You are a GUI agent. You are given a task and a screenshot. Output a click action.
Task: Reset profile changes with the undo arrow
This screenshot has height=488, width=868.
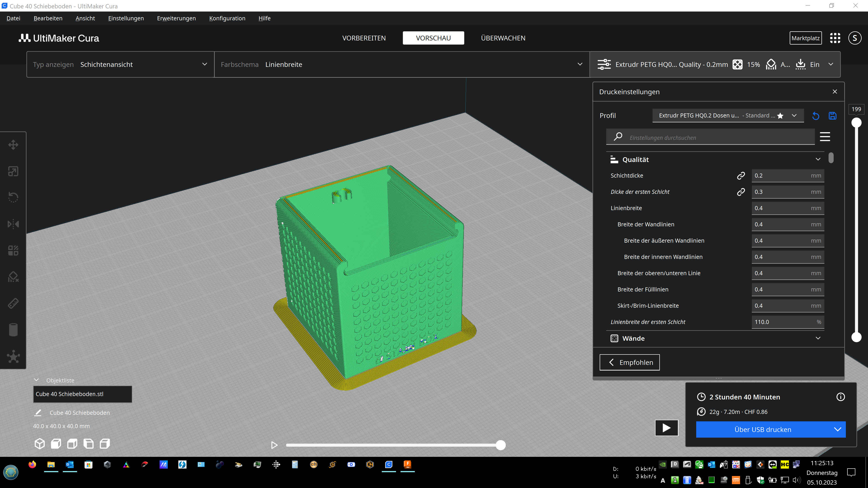click(x=815, y=116)
